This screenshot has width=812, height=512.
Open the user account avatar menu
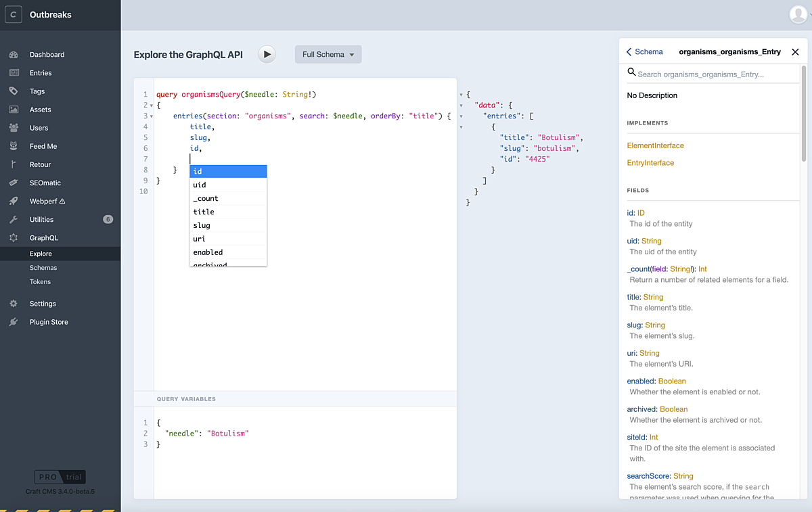[798, 14]
